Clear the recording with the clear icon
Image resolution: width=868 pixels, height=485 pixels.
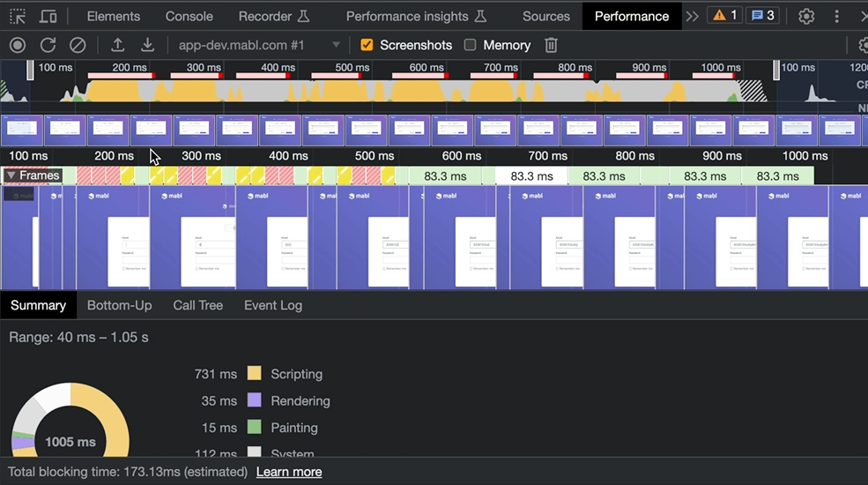coord(78,45)
